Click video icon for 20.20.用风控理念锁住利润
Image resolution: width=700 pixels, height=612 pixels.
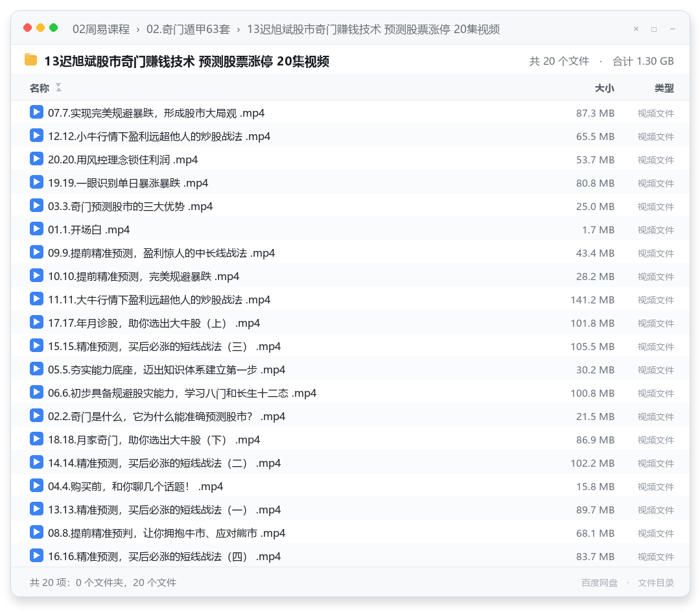pos(36,159)
